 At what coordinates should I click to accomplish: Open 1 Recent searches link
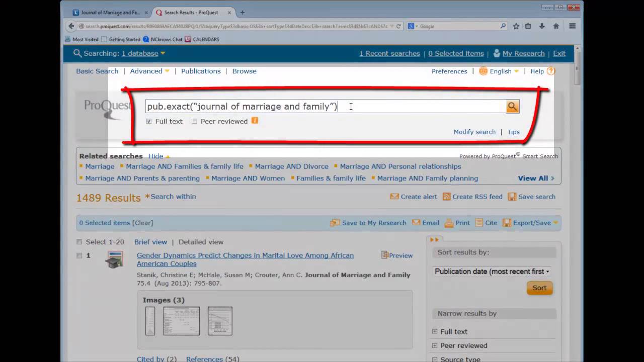(389, 53)
